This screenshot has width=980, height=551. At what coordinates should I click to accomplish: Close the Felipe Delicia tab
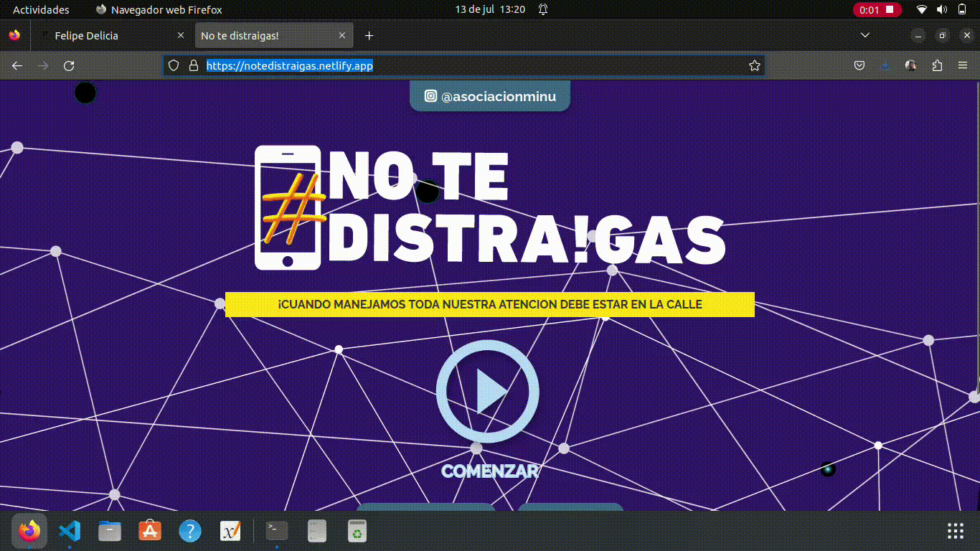click(x=181, y=35)
